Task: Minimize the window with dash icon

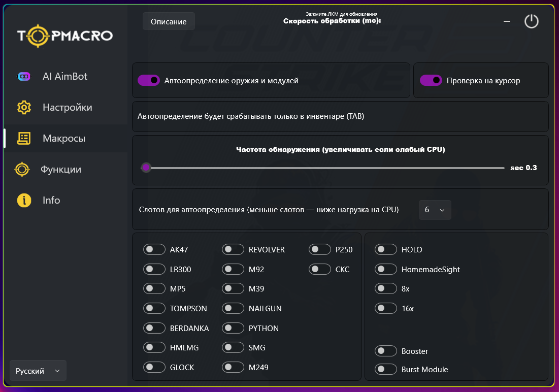Action: [507, 21]
